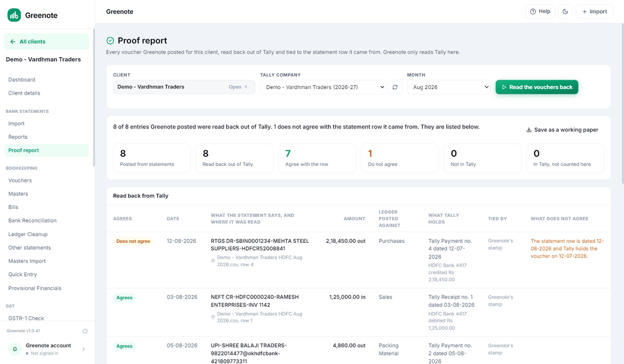Click Agrees badge for 05-08-2026 row

(124, 346)
